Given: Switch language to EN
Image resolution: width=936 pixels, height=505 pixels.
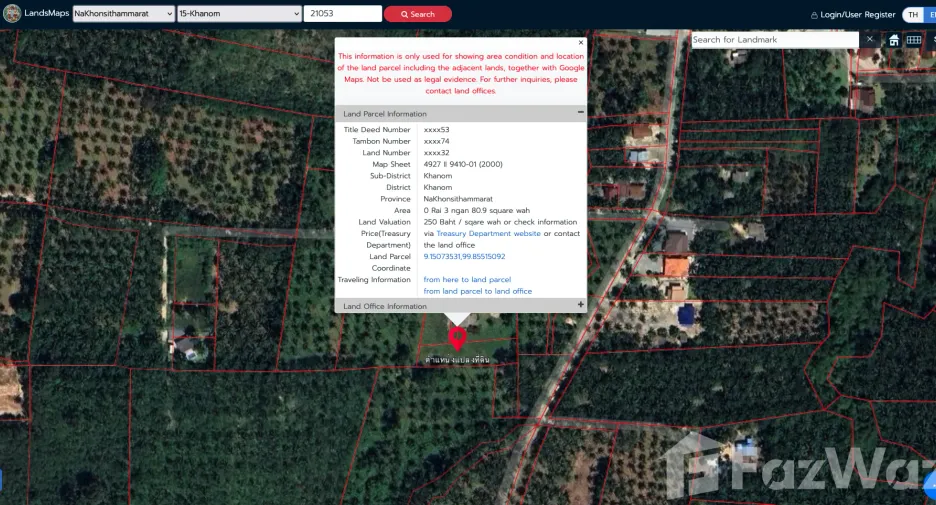Looking at the screenshot, I should [931, 15].
